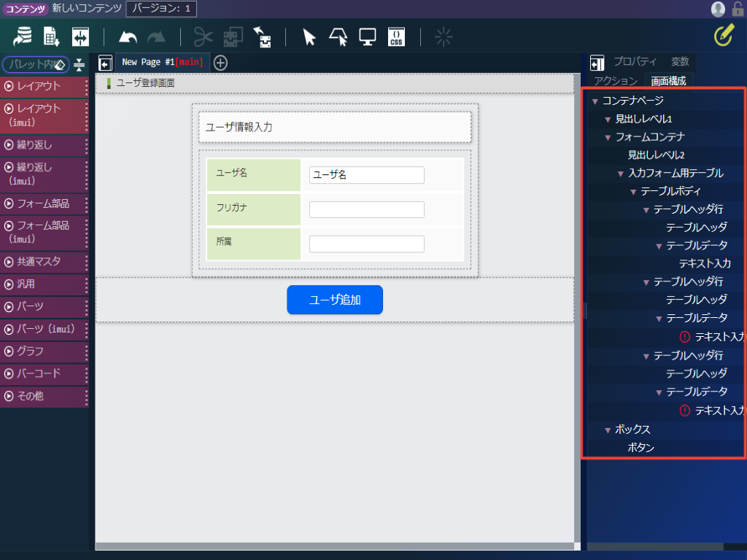Viewport: 747px width, 560px height.
Task: Expand the 繰り返し palette category
Action: click(44, 145)
